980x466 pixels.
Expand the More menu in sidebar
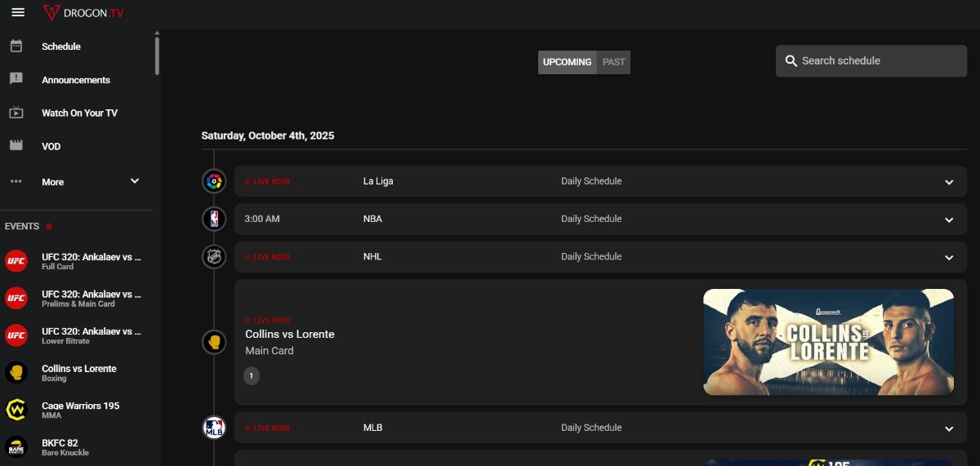pyautogui.click(x=135, y=181)
